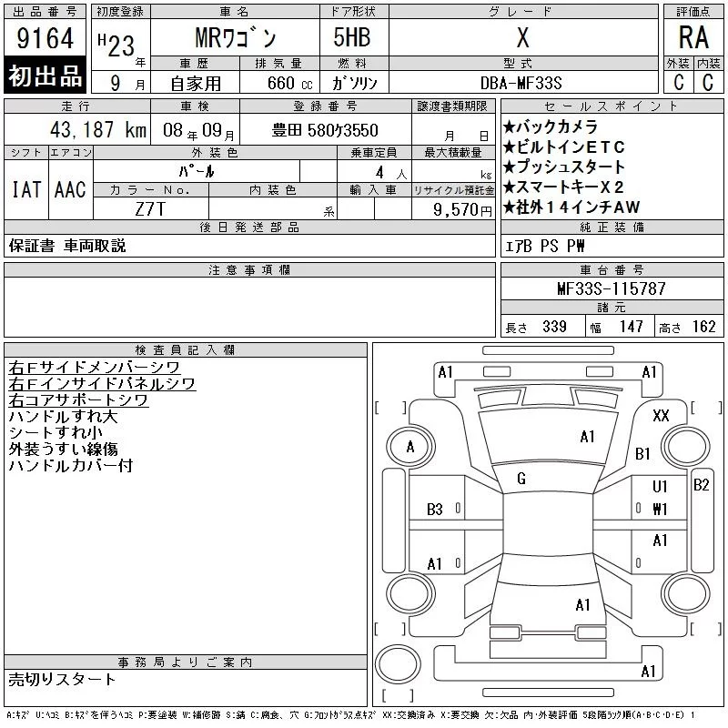Select the length value 339
Screen dimensions: 728x728
click(555, 327)
